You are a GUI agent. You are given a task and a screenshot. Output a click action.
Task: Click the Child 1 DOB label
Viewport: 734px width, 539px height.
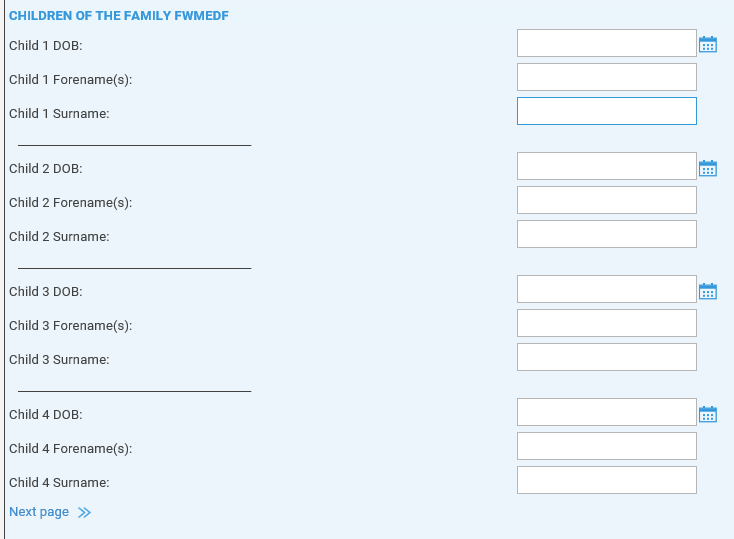click(46, 45)
